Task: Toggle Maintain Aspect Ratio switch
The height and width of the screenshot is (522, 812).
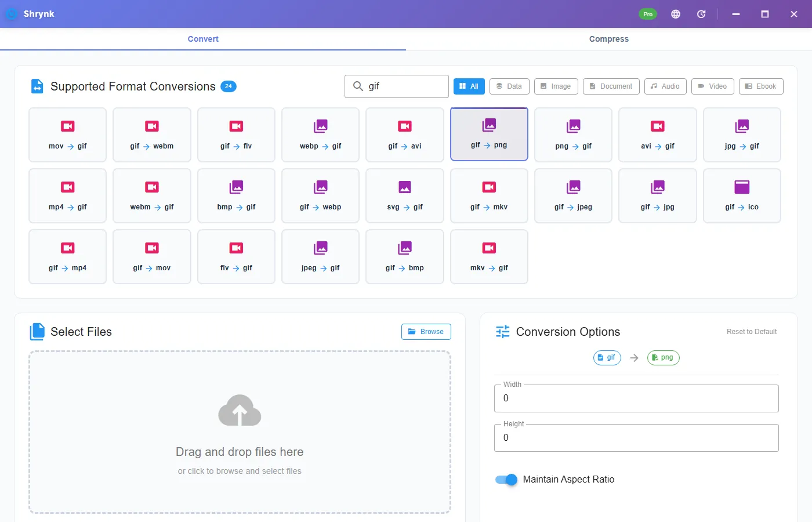Action: (x=506, y=480)
